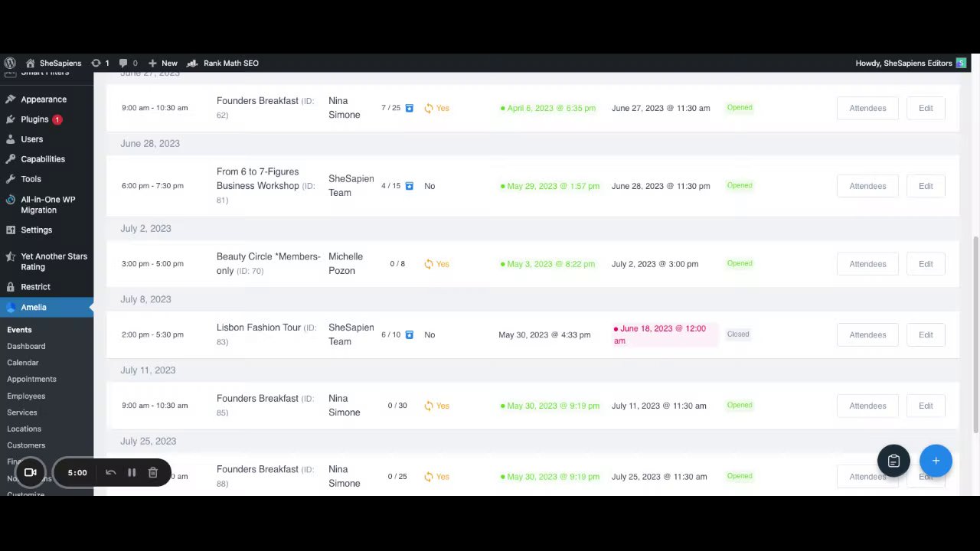The height and width of the screenshot is (551, 980).
Task: Edit the July 11 Founders Breakfast event
Action: [x=926, y=406]
